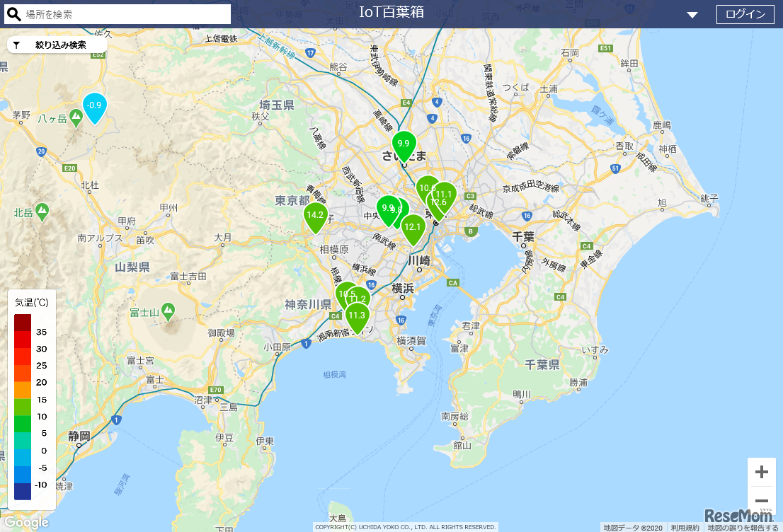Open the 絞り込み検索 filter panel

coord(57,45)
